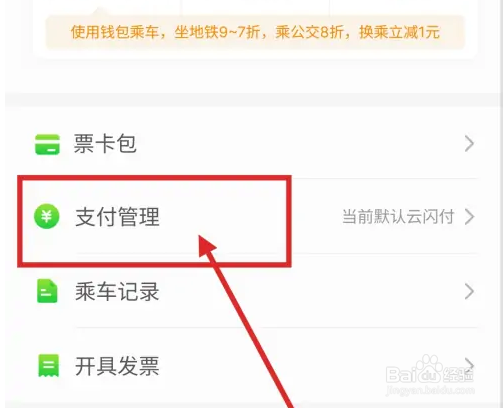Click the jingyan.baidu.com watermark text
The height and width of the screenshot is (408, 503).
click(430, 390)
